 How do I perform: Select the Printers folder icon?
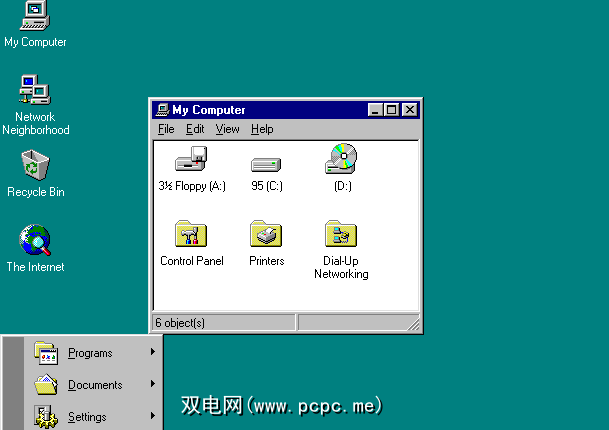[266, 233]
